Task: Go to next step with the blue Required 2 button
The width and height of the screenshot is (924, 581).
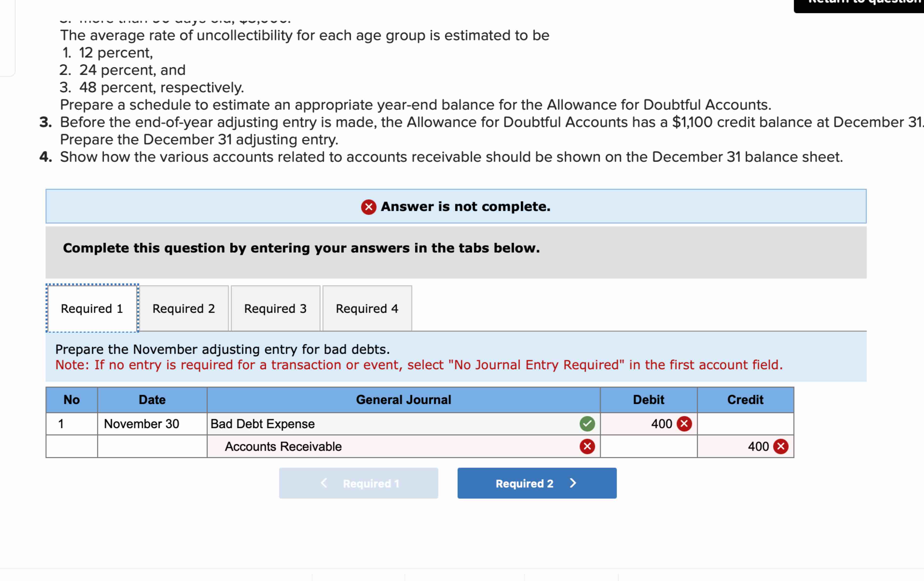Action: point(537,483)
